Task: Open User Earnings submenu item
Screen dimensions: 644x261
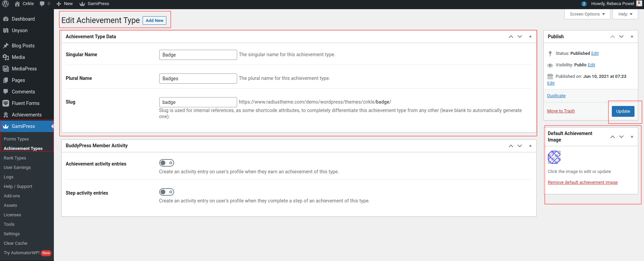Action: pos(17,168)
